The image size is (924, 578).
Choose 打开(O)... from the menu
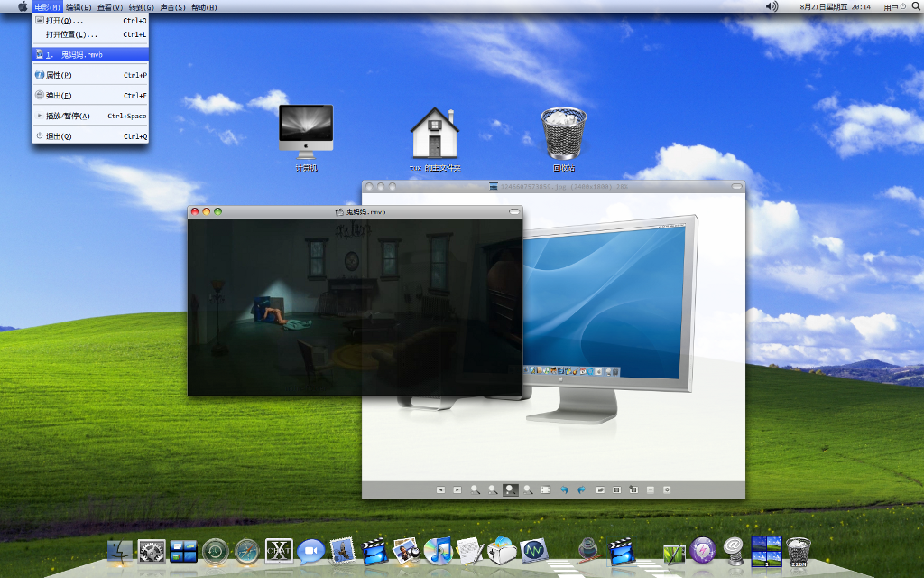pyautogui.click(x=90, y=21)
